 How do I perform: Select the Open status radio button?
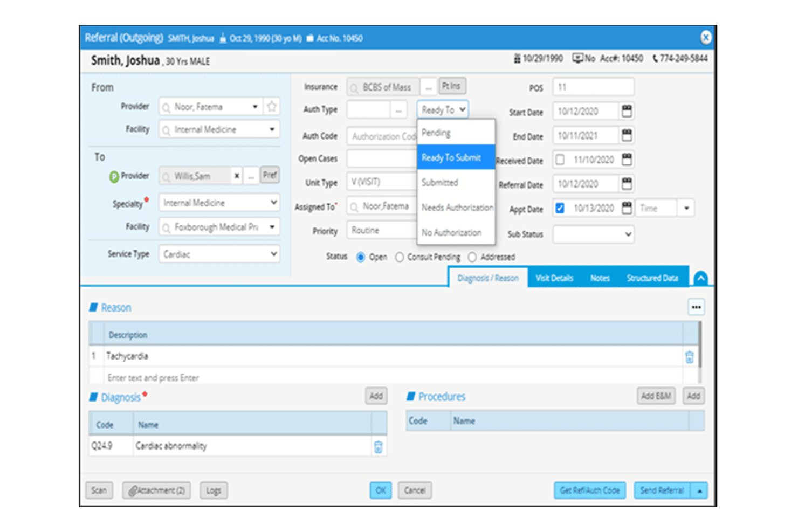[x=361, y=257]
